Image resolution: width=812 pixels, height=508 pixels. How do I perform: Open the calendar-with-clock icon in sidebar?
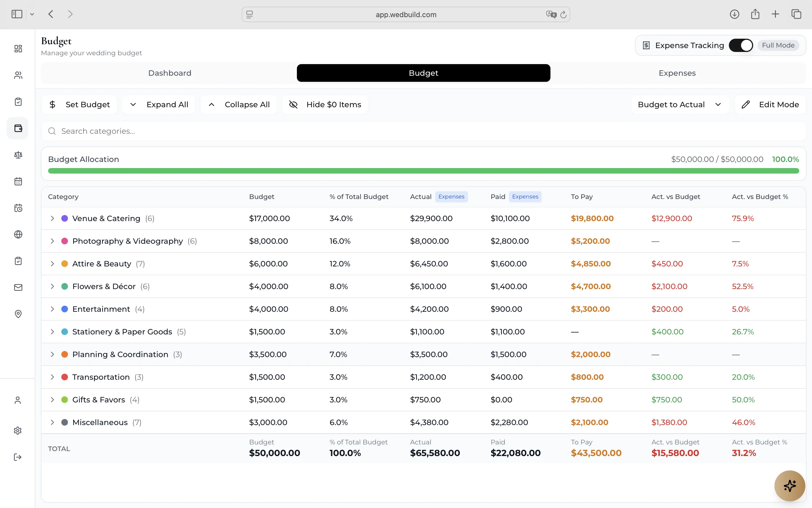coord(18,208)
